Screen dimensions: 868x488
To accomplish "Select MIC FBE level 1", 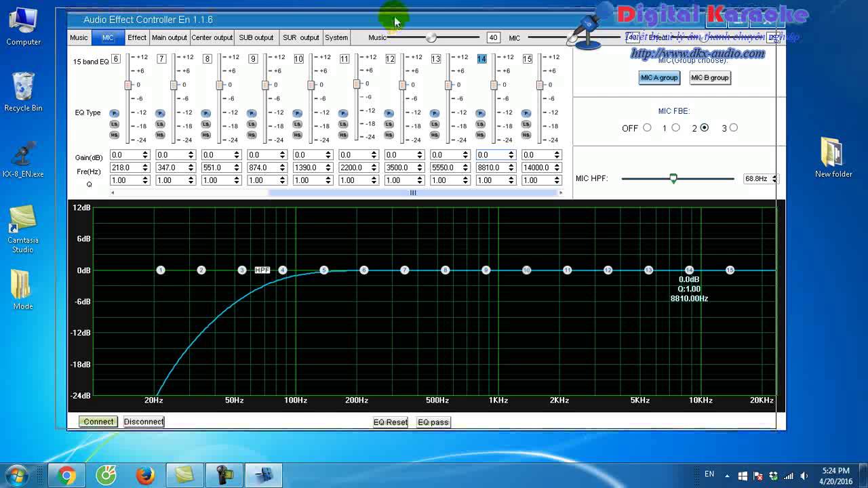I will coord(675,127).
